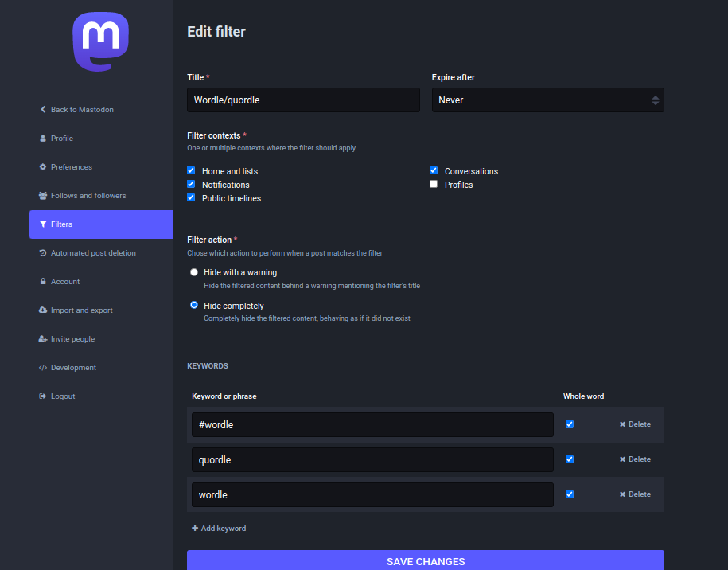The height and width of the screenshot is (570, 728).
Task: Delete the quordle keyword row
Action: pyautogui.click(x=635, y=459)
